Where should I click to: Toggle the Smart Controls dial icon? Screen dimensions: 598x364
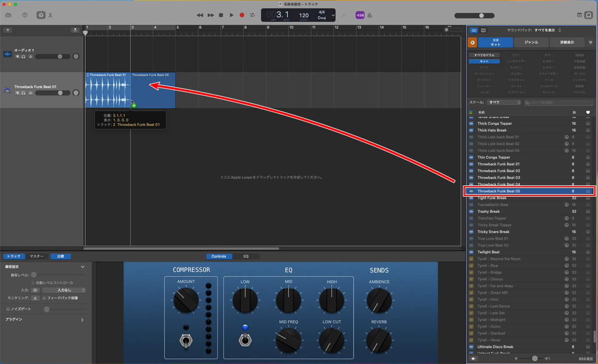coord(40,15)
